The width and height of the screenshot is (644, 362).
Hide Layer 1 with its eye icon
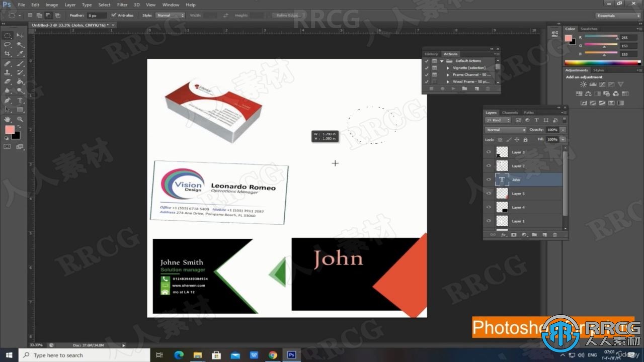click(x=489, y=221)
